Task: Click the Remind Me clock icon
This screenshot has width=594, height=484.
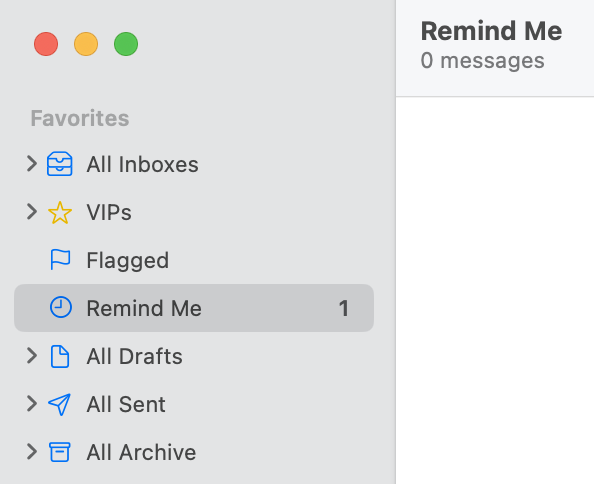Action: point(61,307)
